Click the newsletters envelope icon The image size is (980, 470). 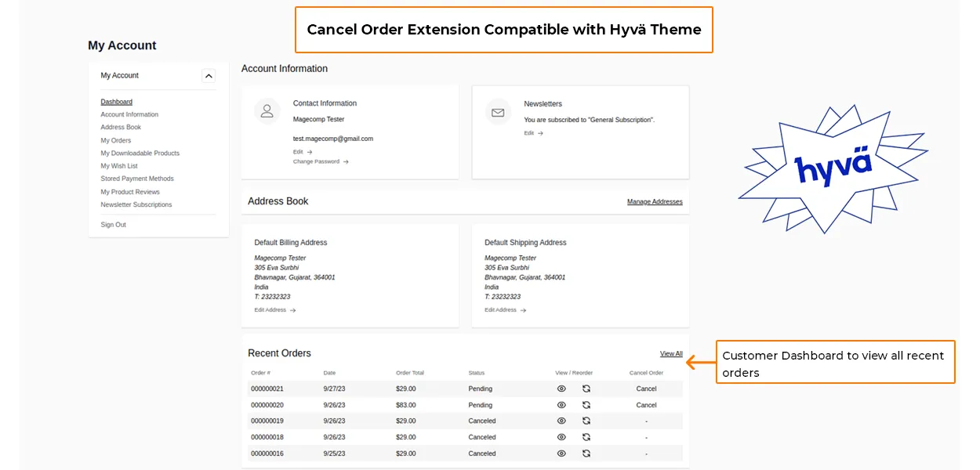click(x=498, y=112)
